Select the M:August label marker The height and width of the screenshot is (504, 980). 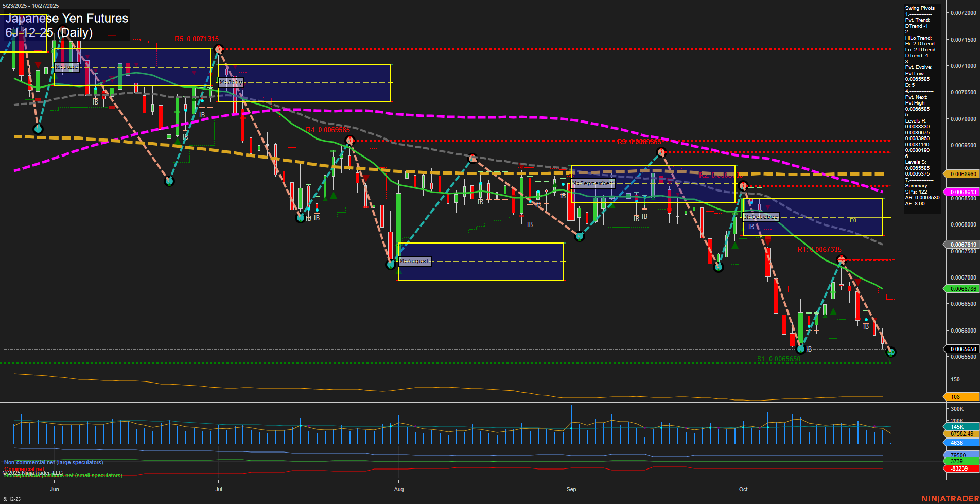coord(414,261)
